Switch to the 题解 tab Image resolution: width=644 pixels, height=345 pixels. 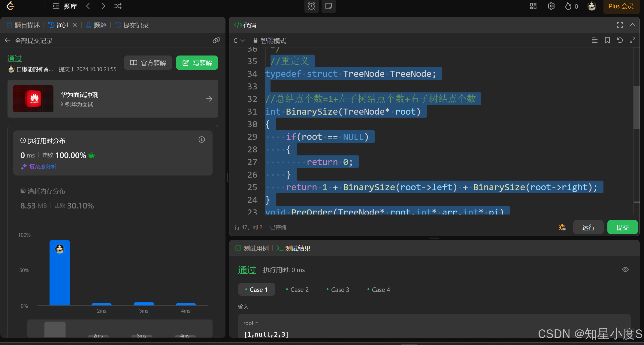pyautogui.click(x=96, y=25)
